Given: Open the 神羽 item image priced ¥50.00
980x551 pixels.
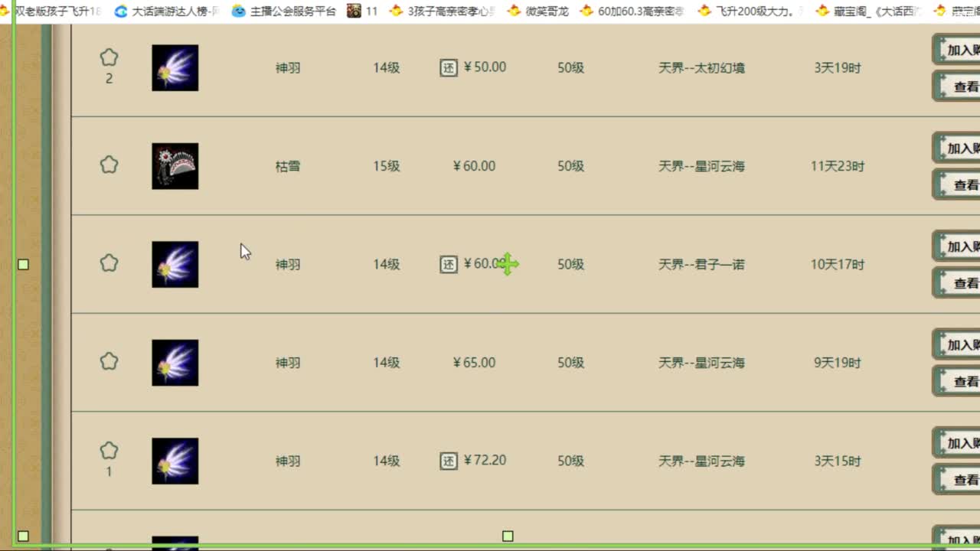Looking at the screenshot, I should click(x=175, y=67).
